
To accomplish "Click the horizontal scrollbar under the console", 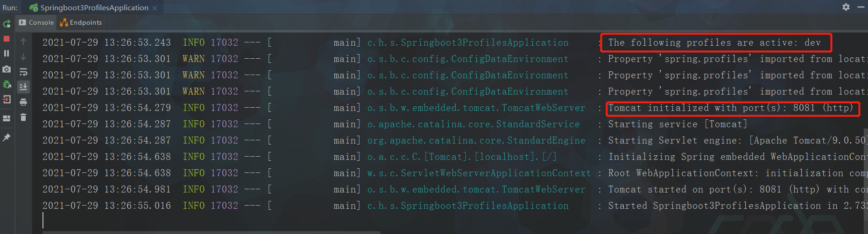I will pos(211,232).
